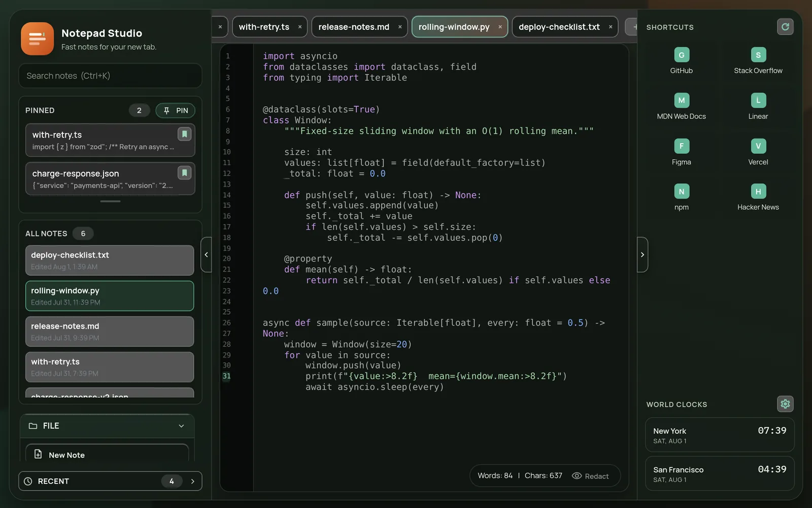This screenshot has width=812, height=508.
Task: Focus the Search notes field
Action: (x=110, y=76)
